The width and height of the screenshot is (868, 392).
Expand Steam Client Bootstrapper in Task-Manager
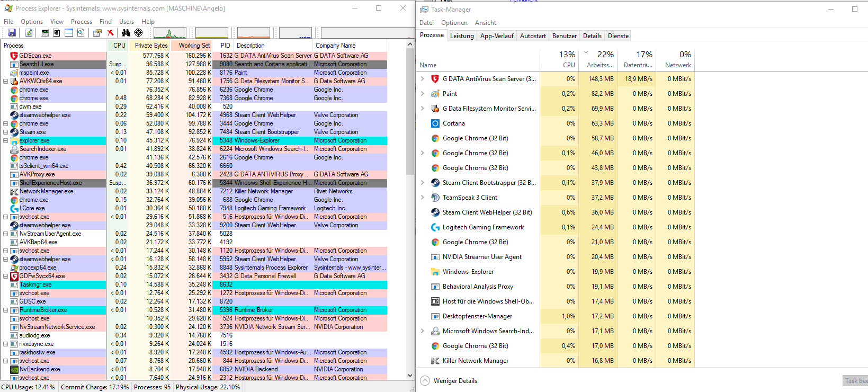click(x=423, y=183)
